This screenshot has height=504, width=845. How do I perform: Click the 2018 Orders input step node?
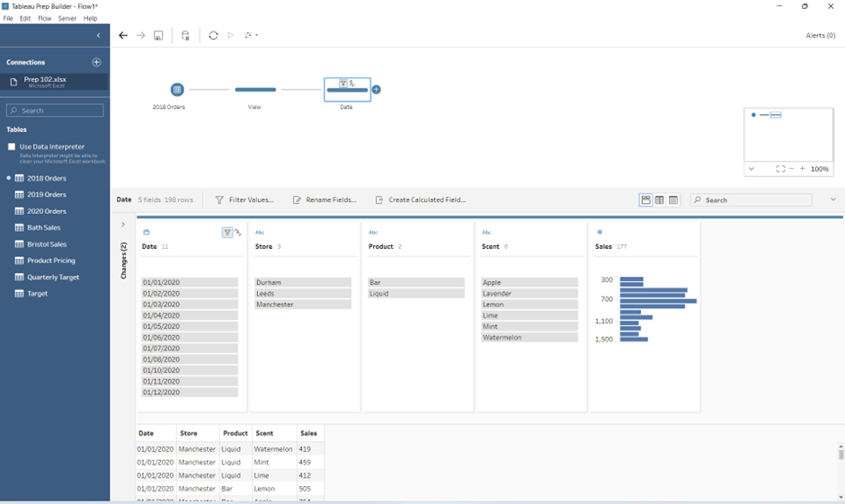click(x=177, y=89)
